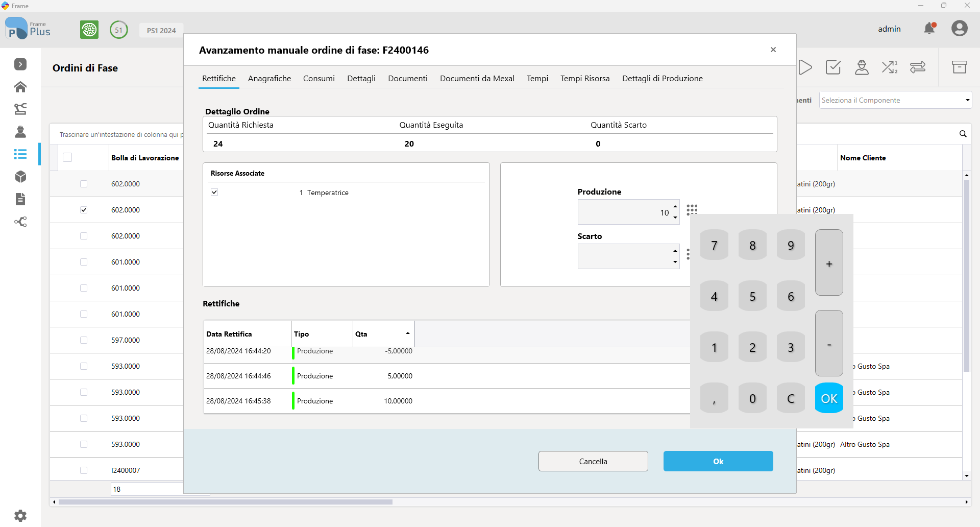Click the home icon in sidebar
This screenshot has width=980, height=527.
(20, 87)
